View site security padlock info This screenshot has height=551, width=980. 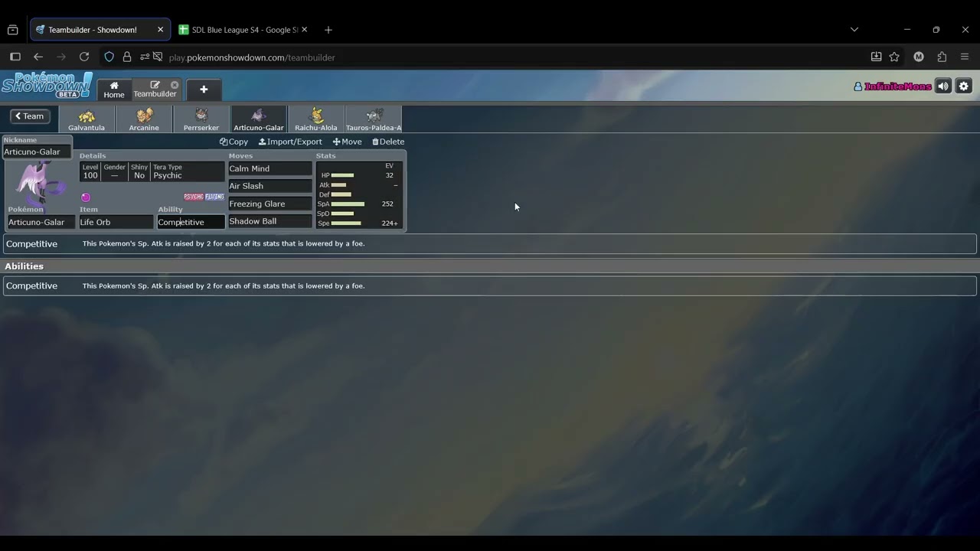click(126, 57)
